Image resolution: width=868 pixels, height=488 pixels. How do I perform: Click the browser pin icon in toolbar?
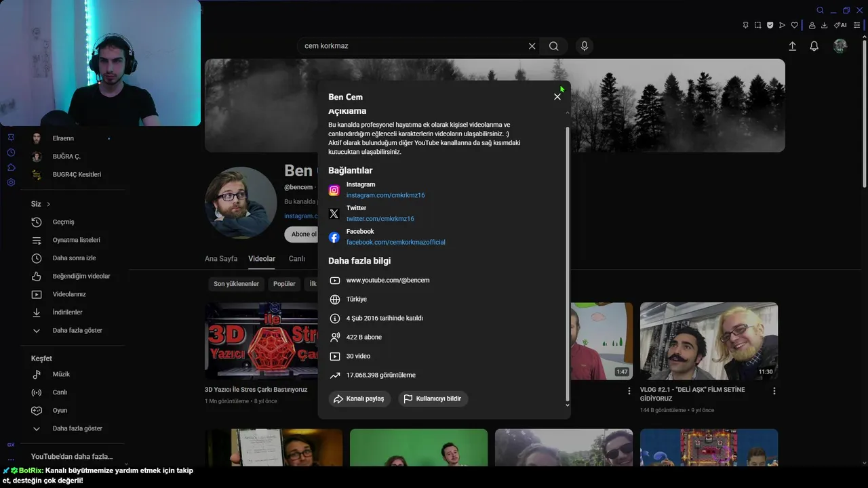[x=745, y=25]
